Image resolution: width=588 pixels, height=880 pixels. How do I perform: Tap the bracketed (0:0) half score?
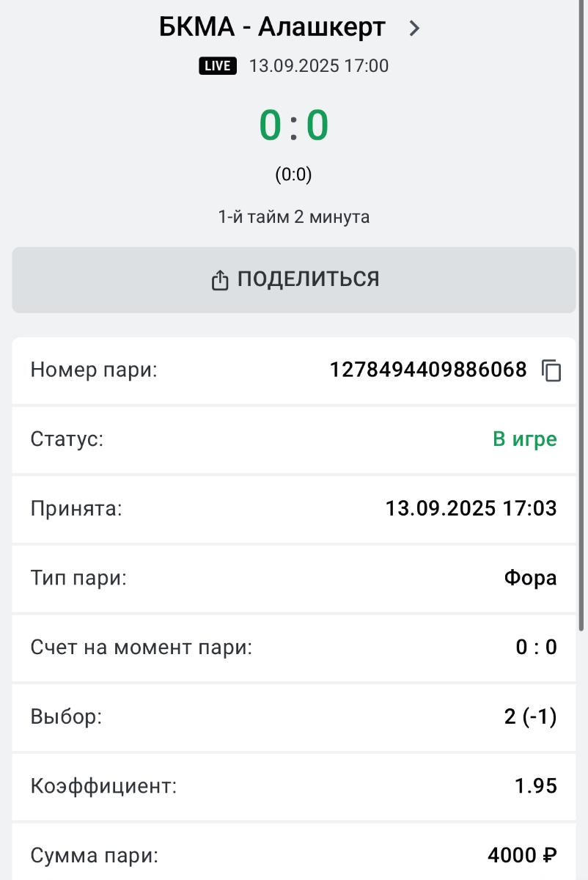[x=293, y=175]
